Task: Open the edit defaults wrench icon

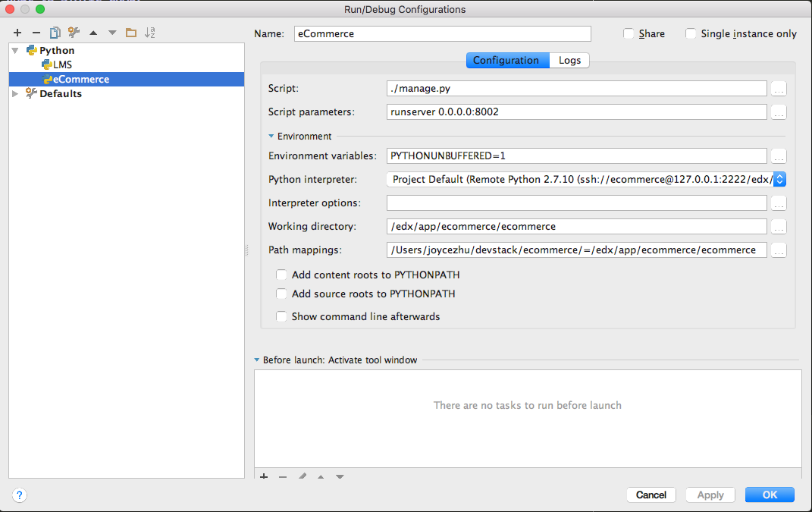Action: (74, 33)
